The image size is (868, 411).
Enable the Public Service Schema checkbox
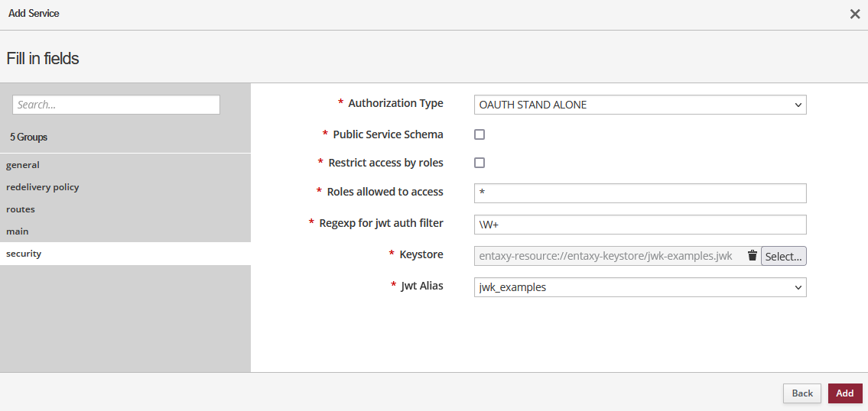[x=480, y=134]
